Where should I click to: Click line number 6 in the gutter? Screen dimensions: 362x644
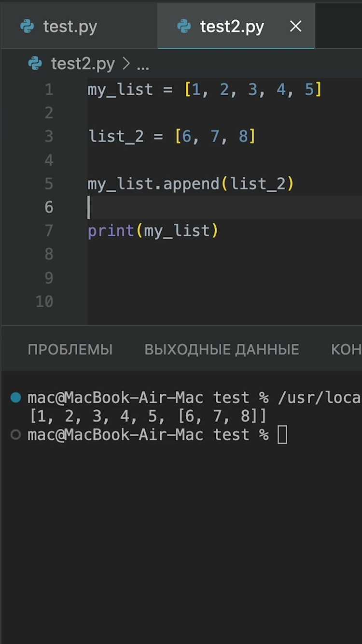49,207
